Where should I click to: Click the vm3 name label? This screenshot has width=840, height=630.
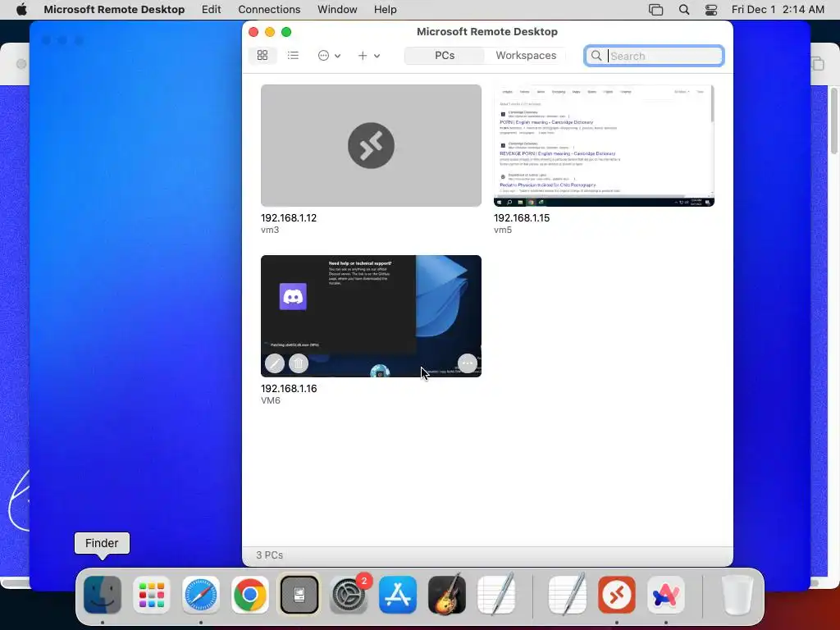[270, 230]
